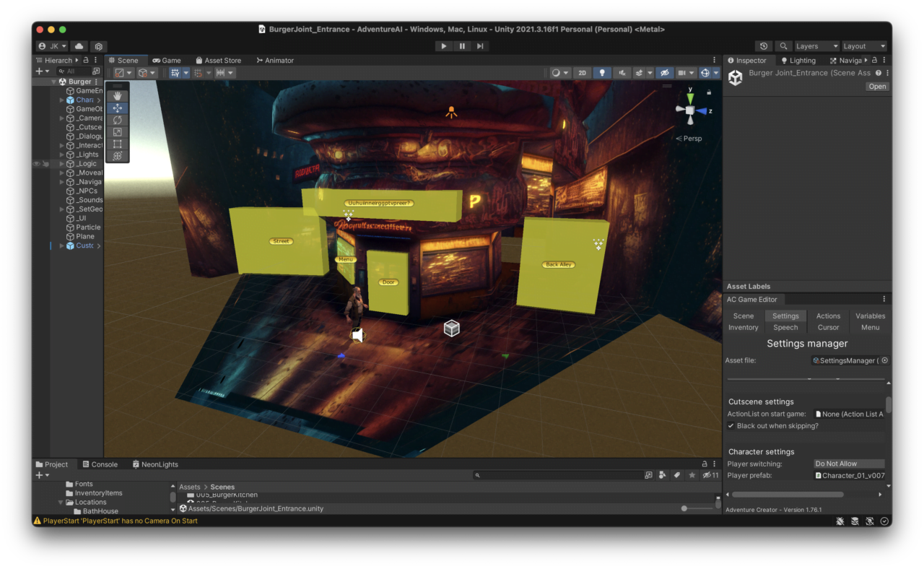Open the 'Do Not Allow' player switching dropdown
The image size is (924, 569).
tap(849, 464)
